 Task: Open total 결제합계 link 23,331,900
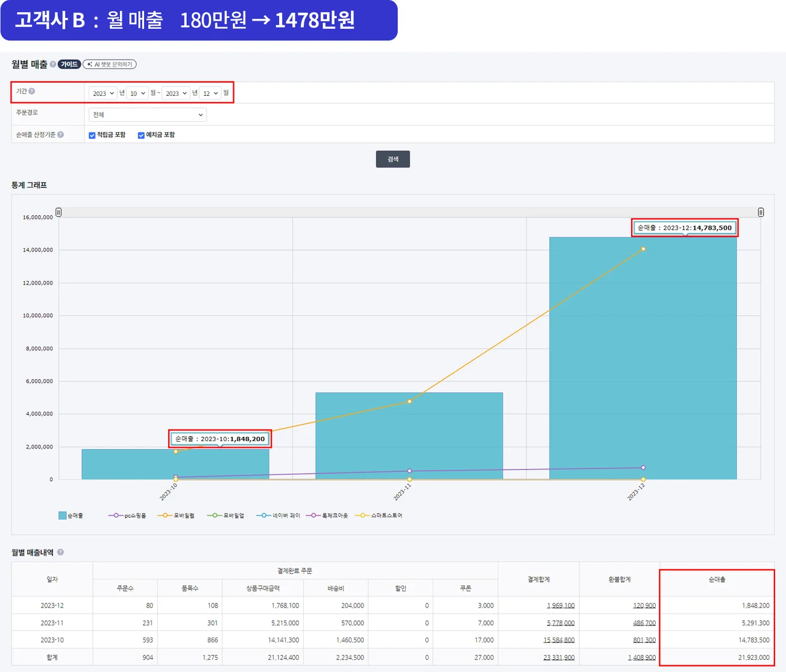coord(559,658)
